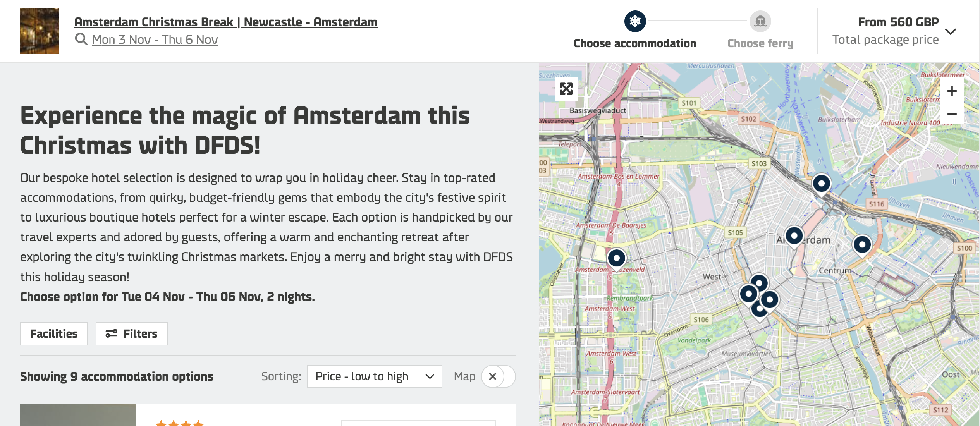Select the Choose ferry step

coord(760,43)
